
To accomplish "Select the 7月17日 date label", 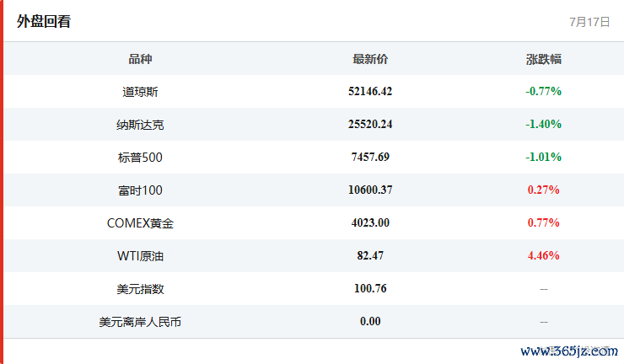I will (589, 22).
